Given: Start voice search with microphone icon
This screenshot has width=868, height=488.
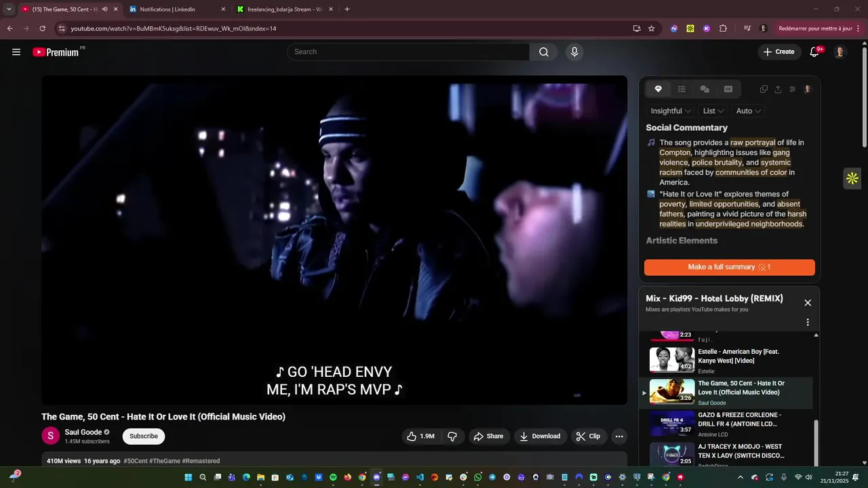Looking at the screenshot, I should [574, 52].
